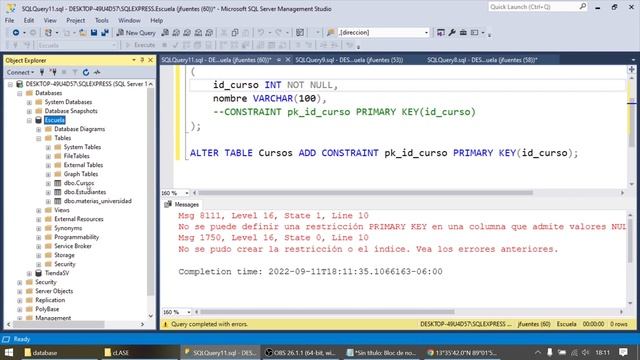The height and width of the screenshot is (360, 640).
Task: Click the Database Engine Query icon after New Query
Action: pos(165,33)
